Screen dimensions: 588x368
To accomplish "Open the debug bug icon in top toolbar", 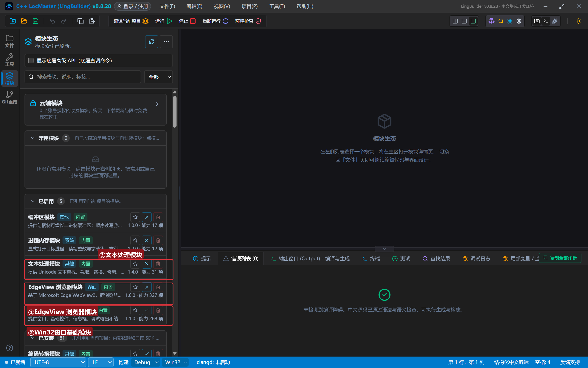I will tap(491, 21).
